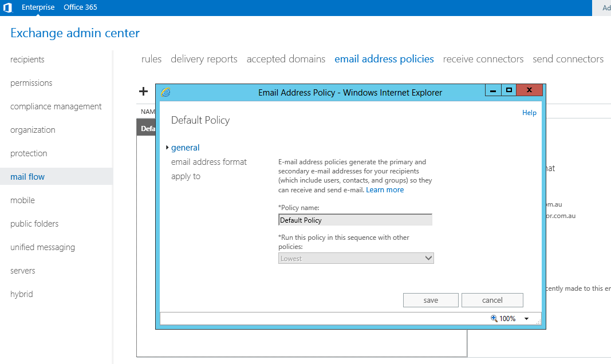The height and width of the screenshot is (364, 611).
Task: Open zoom level dropdown arrow
Action: [x=526, y=318]
